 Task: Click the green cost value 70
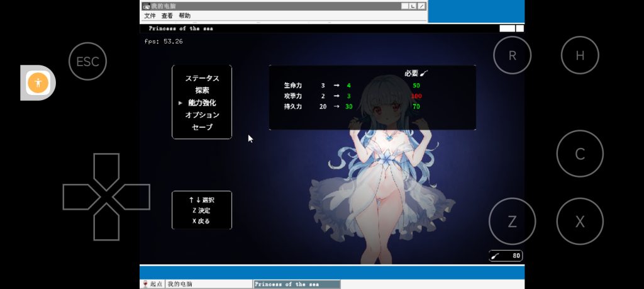click(416, 107)
